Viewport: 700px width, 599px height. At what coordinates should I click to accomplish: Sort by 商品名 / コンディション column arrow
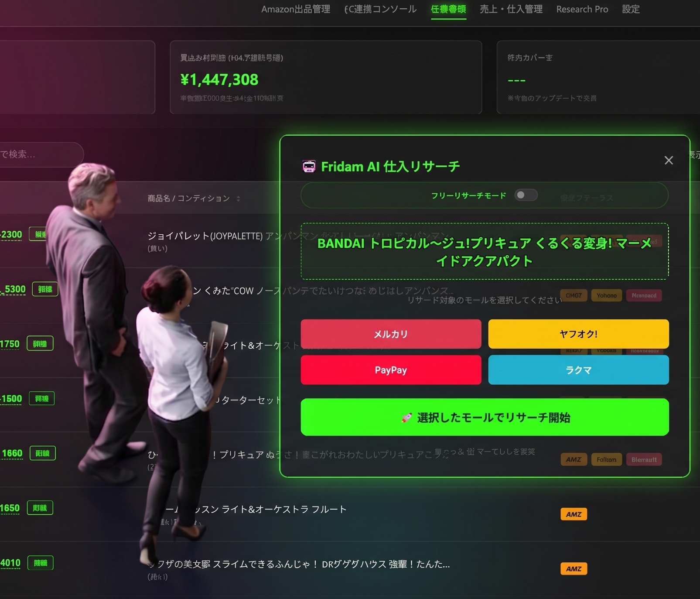(238, 199)
